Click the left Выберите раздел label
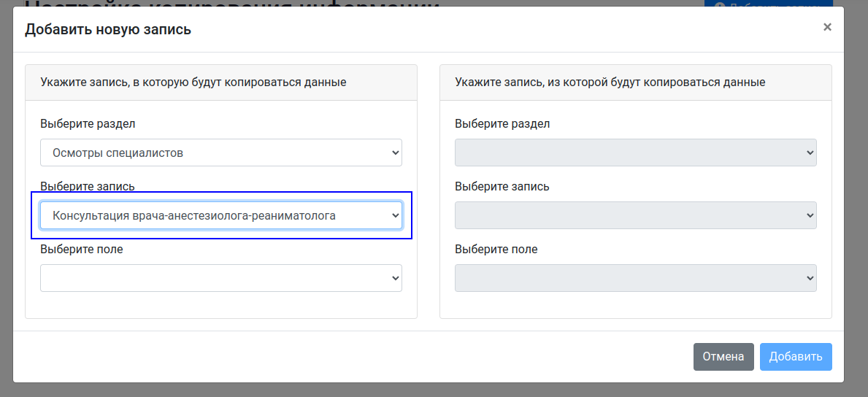Screen dimensions: 868x397 pos(88,123)
